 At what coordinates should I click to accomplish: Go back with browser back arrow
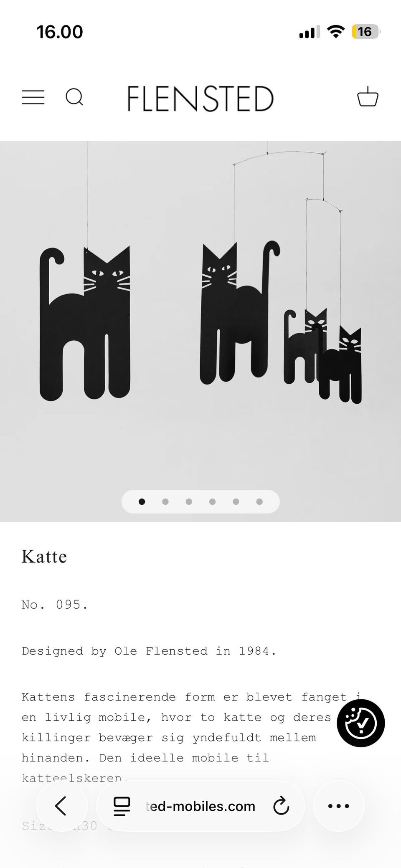61,806
